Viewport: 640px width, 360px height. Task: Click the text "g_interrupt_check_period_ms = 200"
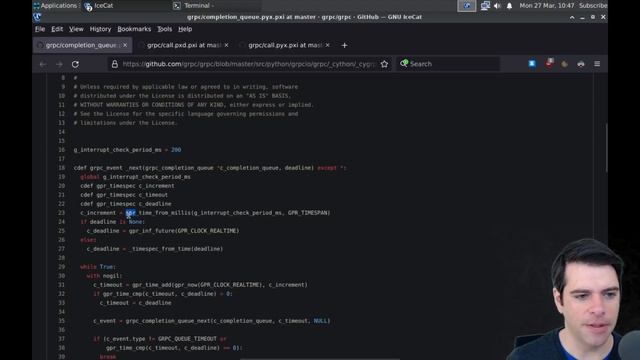tap(127, 150)
